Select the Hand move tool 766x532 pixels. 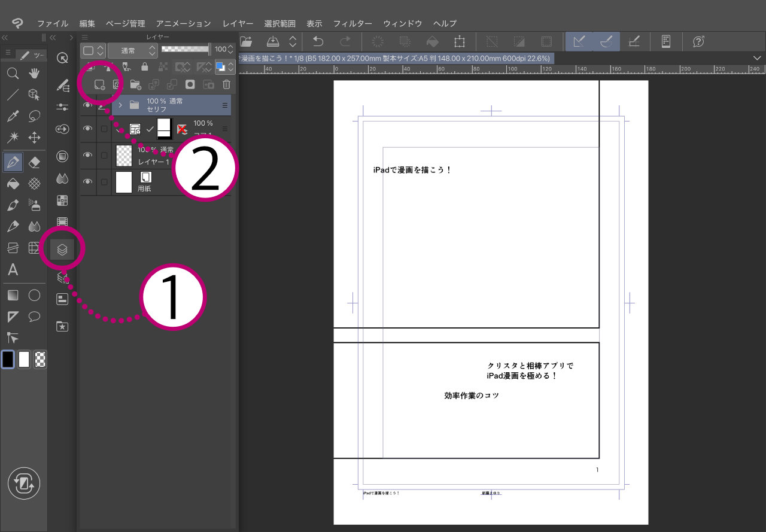pos(35,74)
